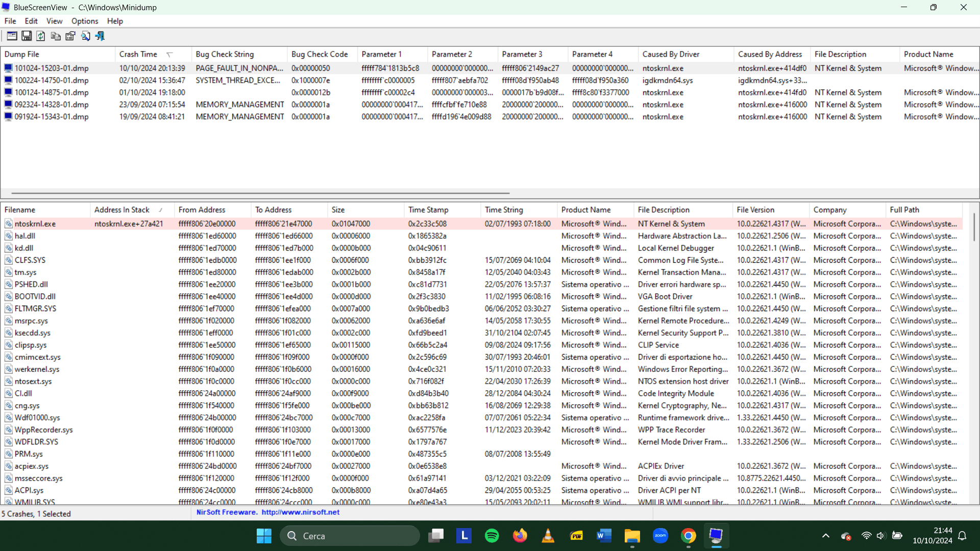980x551 pixels.
Task: Click the lower pane vertical scrollbar thumb
Action: [x=974, y=227]
